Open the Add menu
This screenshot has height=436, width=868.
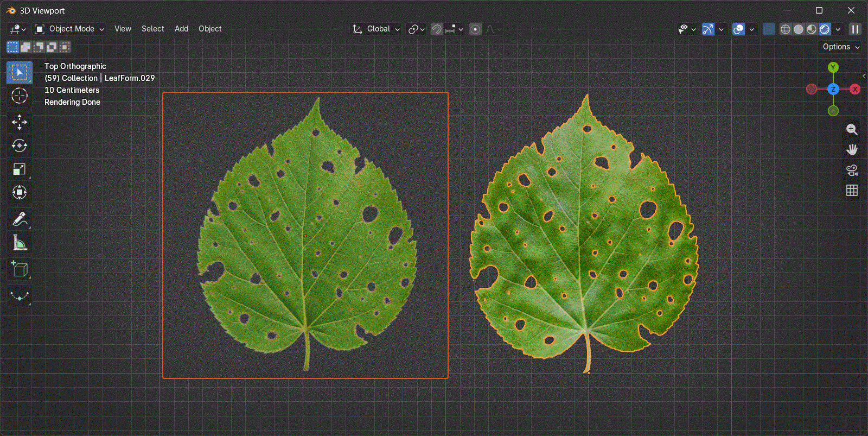pos(181,29)
